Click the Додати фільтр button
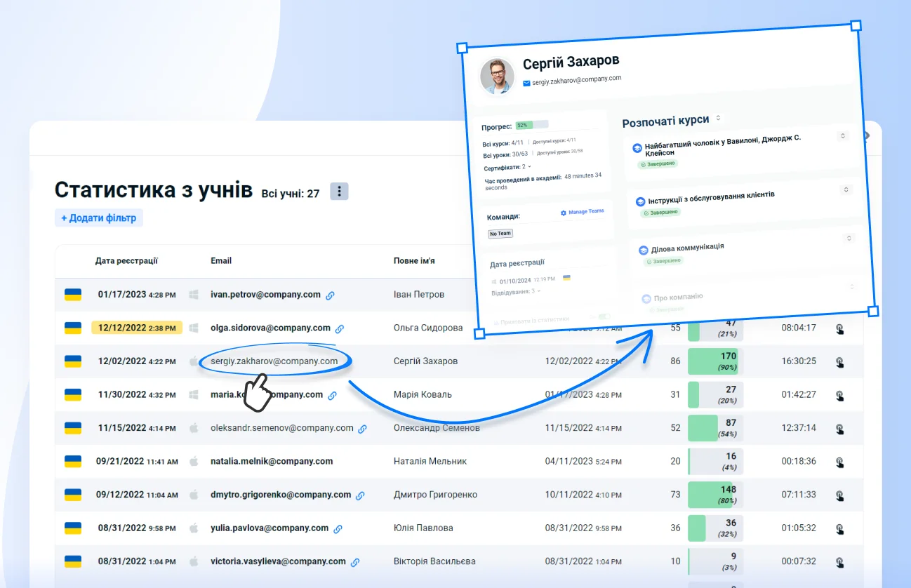 (x=99, y=218)
